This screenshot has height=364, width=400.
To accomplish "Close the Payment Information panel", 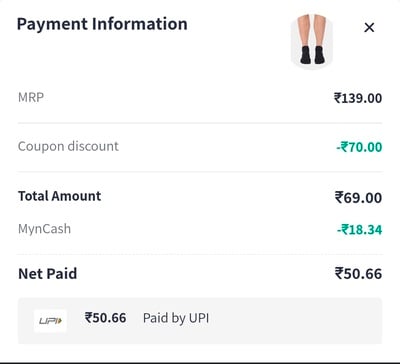I will pos(369,27).
